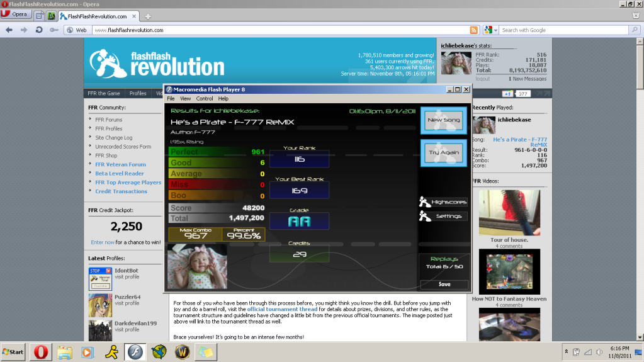Open the trash can closed-tabs icon
Screen dimensions: 644x362
(x=636, y=16)
